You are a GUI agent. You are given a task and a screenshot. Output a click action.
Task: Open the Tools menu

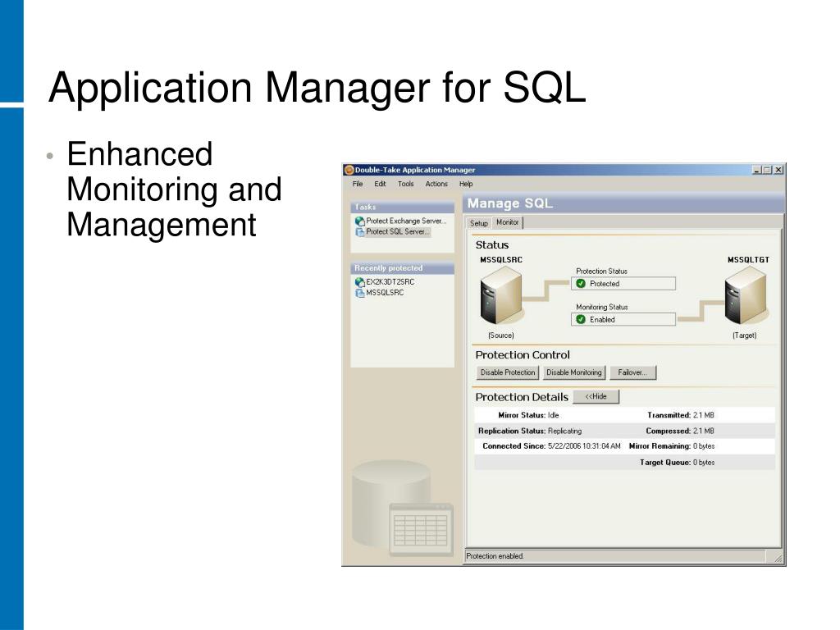tap(405, 184)
